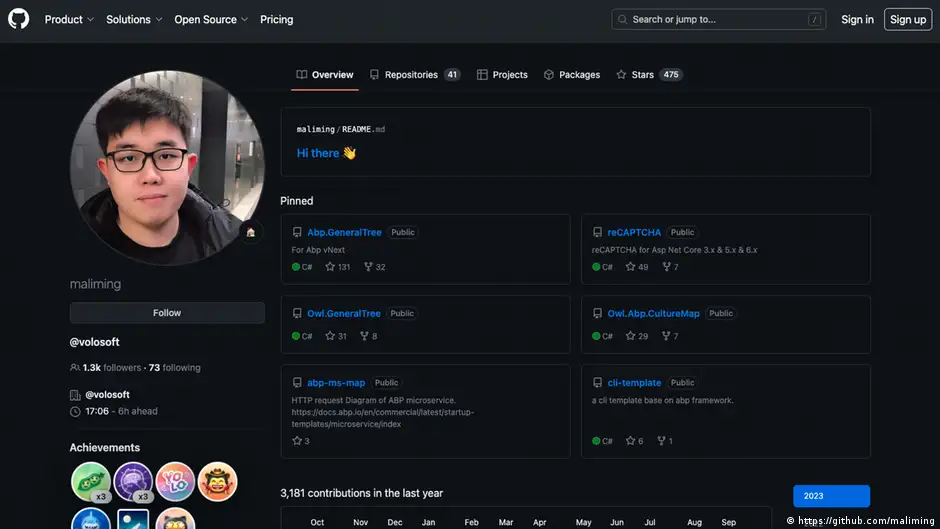The height and width of the screenshot is (529, 940).
Task: Click the fork count of Abp.GeneralTree
Action: tap(374, 267)
